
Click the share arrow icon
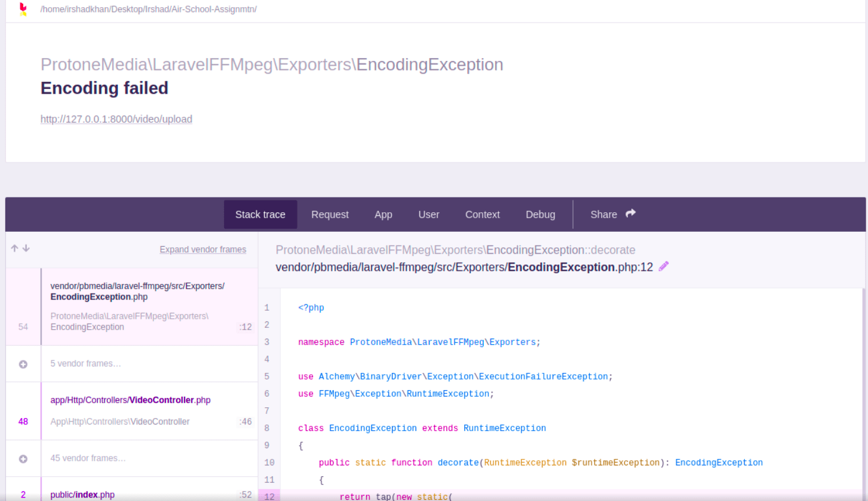631,213
